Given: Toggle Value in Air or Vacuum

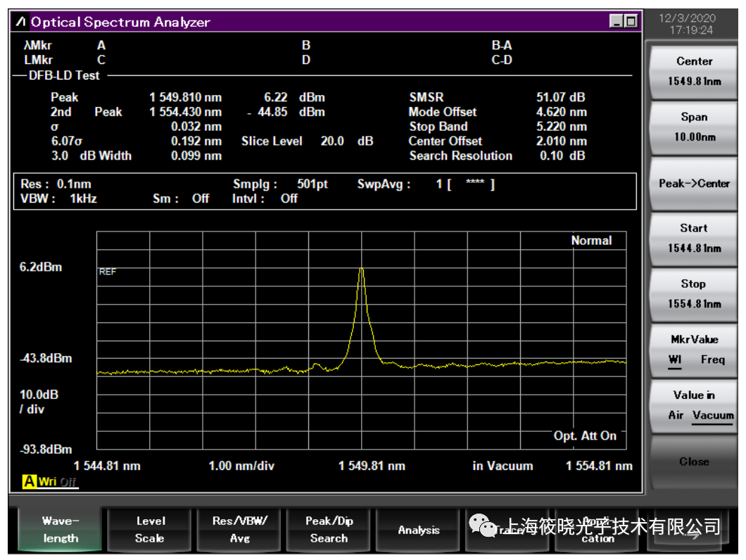Looking at the screenshot, I should [694, 405].
